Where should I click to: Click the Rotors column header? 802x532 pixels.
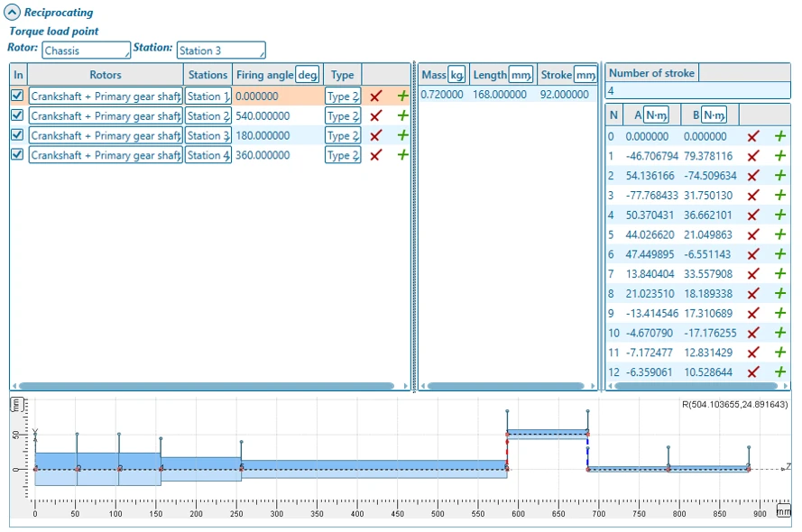tap(106, 75)
